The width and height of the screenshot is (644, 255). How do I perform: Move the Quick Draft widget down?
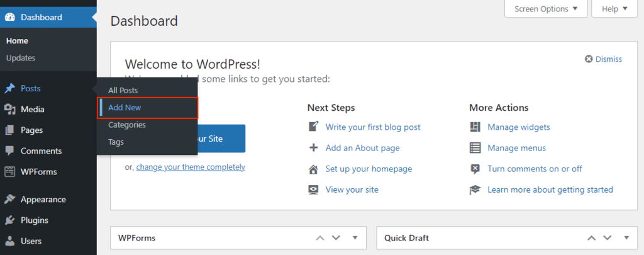tap(608, 238)
